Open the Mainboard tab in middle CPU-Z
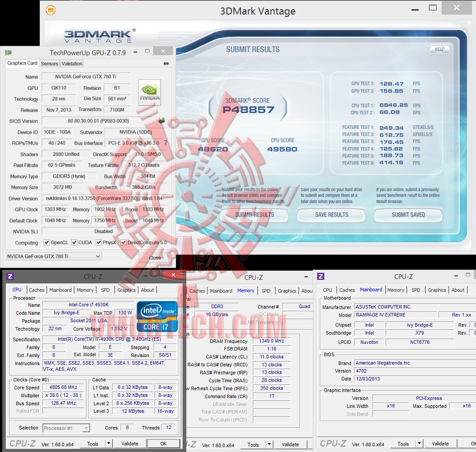 (x=221, y=291)
